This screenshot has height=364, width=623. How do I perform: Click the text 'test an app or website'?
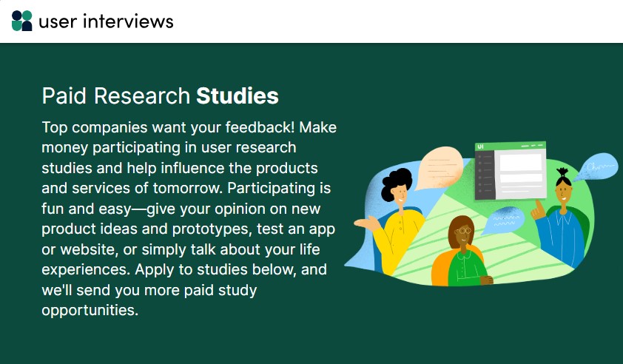189,239
